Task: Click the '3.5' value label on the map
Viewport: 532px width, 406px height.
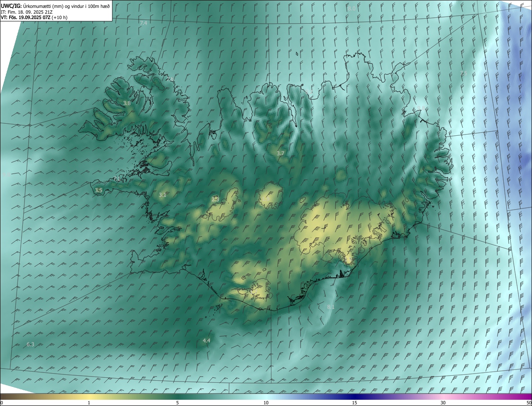Action: pos(99,191)
